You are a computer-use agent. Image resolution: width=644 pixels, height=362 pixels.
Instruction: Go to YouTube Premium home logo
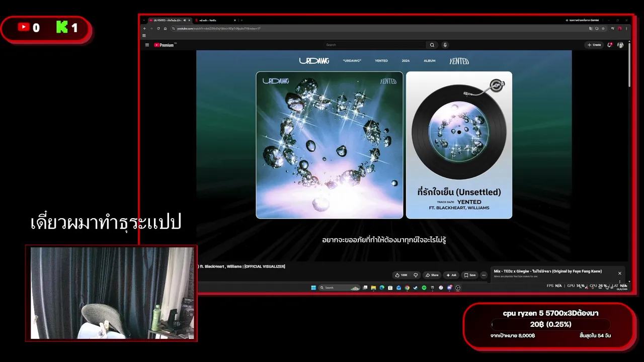164,45
